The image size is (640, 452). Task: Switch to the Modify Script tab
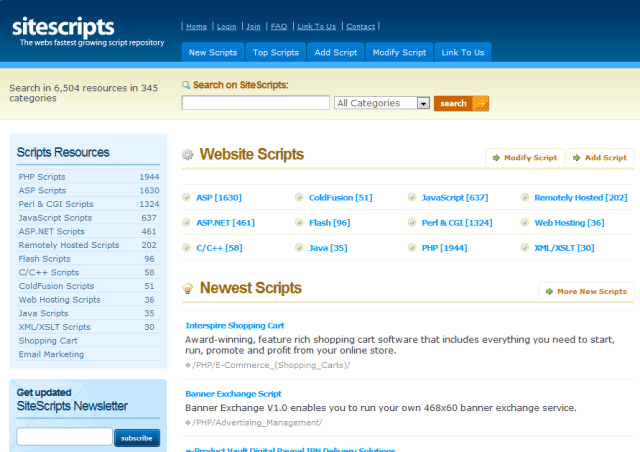[399, 52]
